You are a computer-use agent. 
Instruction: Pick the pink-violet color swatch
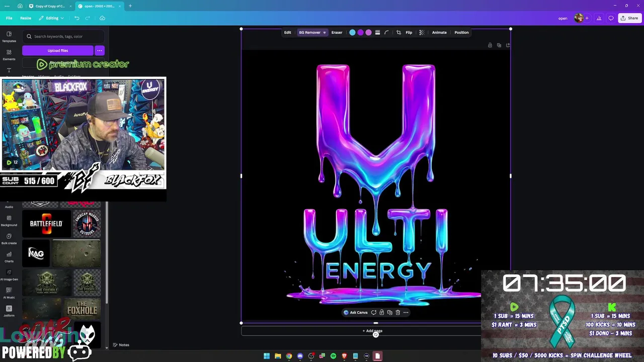368,33
